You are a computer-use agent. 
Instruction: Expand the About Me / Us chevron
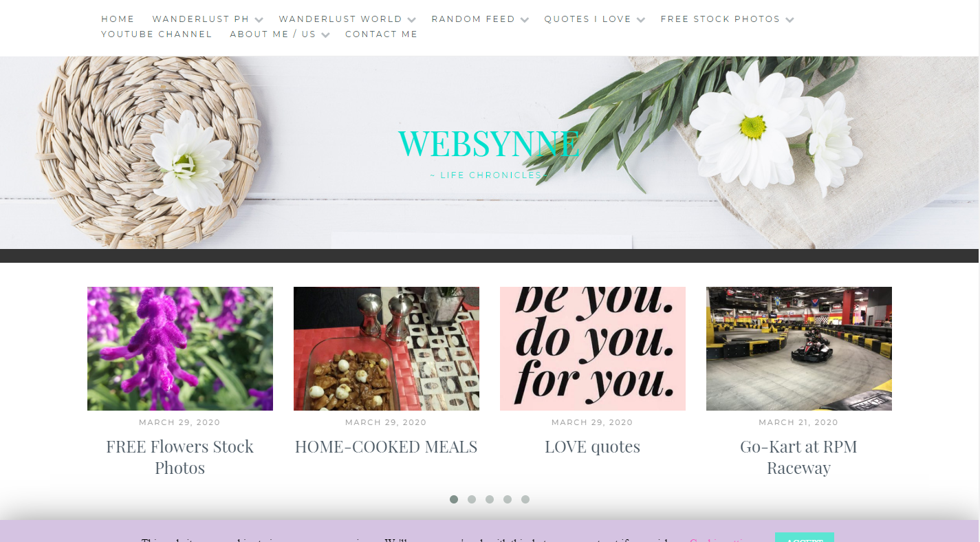pyautogui.click(x=325, y=35)
